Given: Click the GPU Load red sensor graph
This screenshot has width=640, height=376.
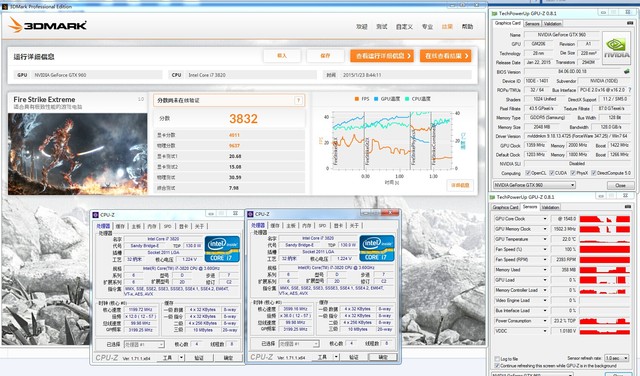Looking at the screenshot, I should pos(605,280).
